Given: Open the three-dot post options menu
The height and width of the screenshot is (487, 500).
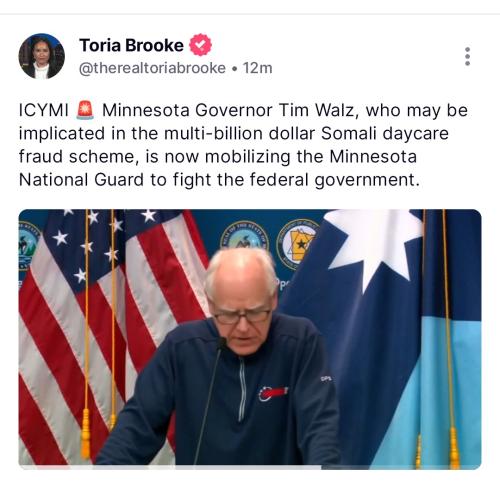Looking at the screenshot, I should pos(467,56).
